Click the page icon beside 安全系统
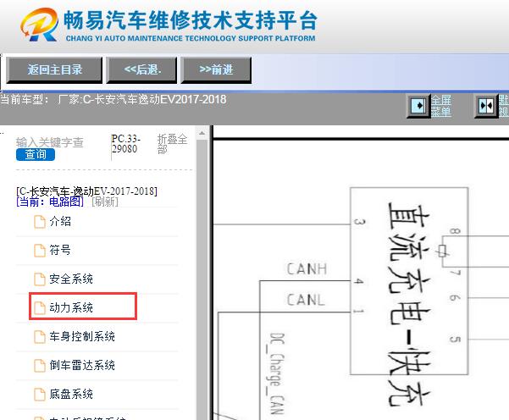 click(x=40, y=279)
